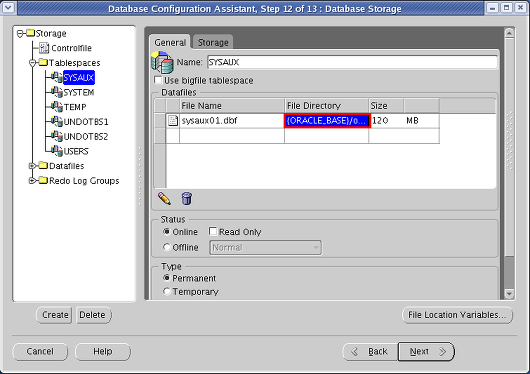Click the USERS tablespace icon in tree
Screen dimensions: 530x374
pos(56,151)
